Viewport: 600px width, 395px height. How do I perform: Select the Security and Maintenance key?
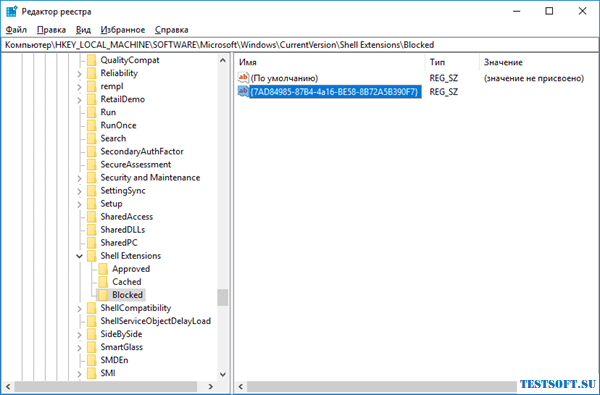tap(150, 178)
